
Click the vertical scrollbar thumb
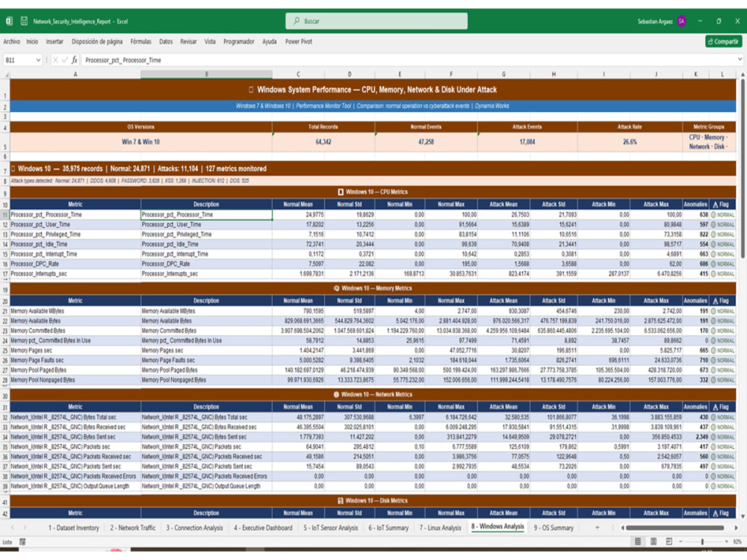743,169
